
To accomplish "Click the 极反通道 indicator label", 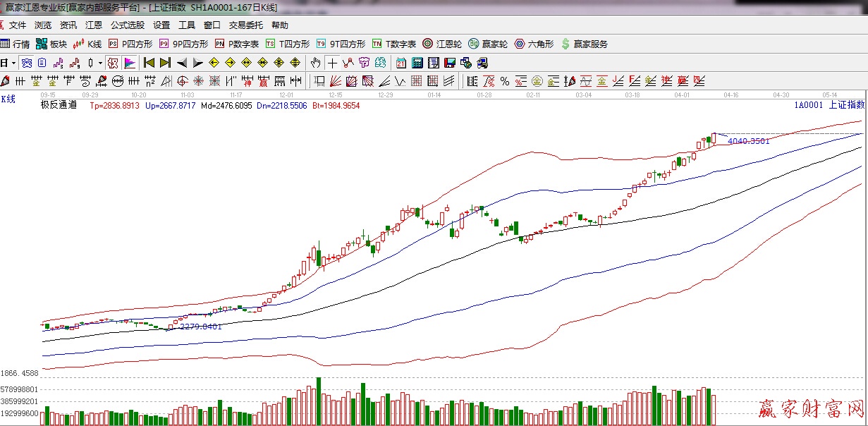I will coord(58,105).
